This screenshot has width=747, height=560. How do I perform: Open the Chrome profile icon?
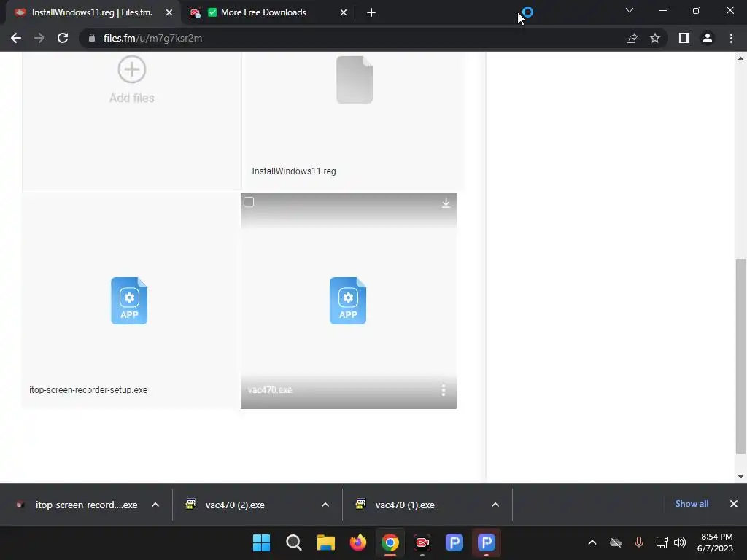(x=708, y=38)
